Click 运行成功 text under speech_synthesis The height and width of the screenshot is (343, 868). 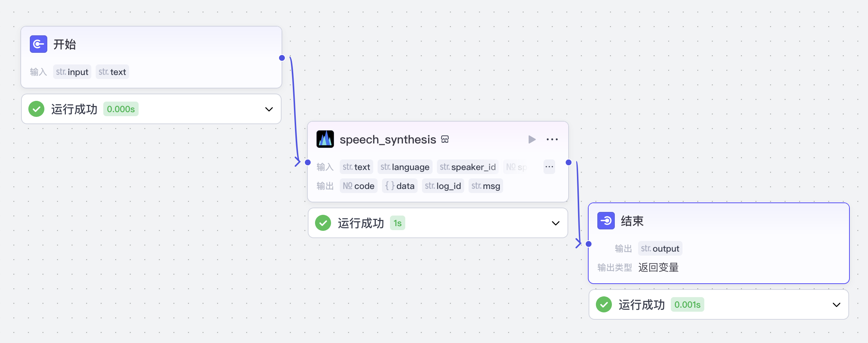pyautogui.click(x=361, y=223)
